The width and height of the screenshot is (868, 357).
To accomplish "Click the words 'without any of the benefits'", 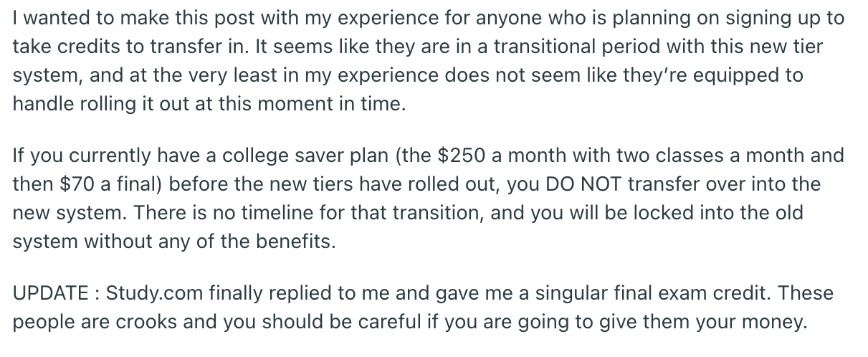I will [x=209, y=242].
